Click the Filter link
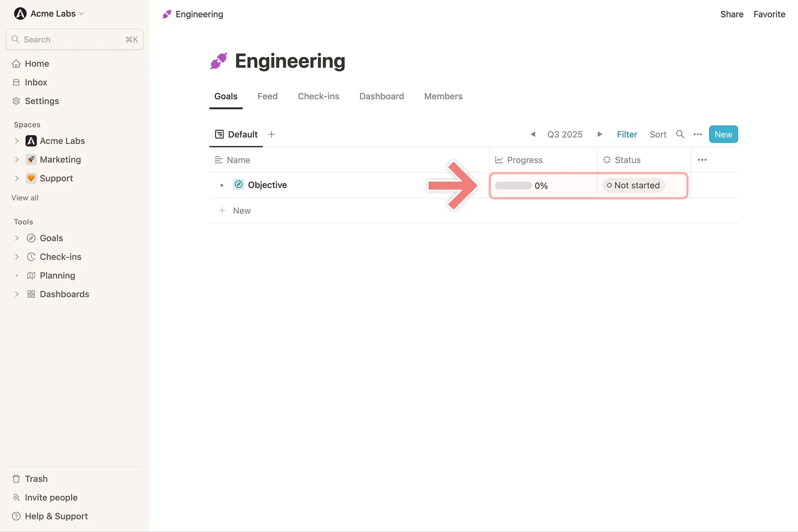The height and width of the screenshot is (532, 798). coord(627,134)
